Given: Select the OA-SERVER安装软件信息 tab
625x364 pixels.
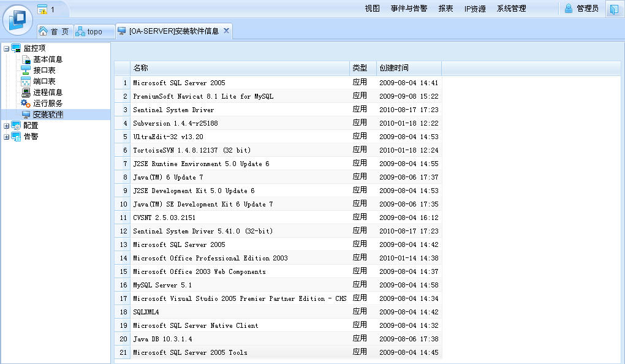Looking at the screenshot, I should 174,31.
